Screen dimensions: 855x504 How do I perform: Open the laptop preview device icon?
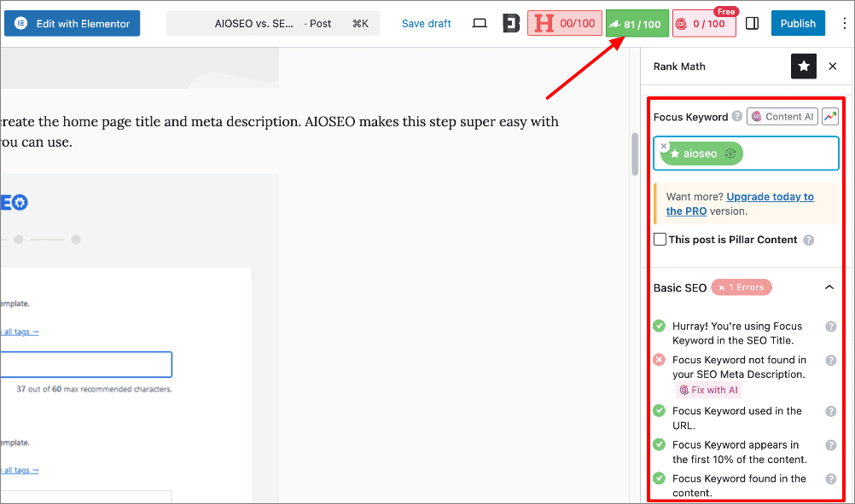click(480, 23)
